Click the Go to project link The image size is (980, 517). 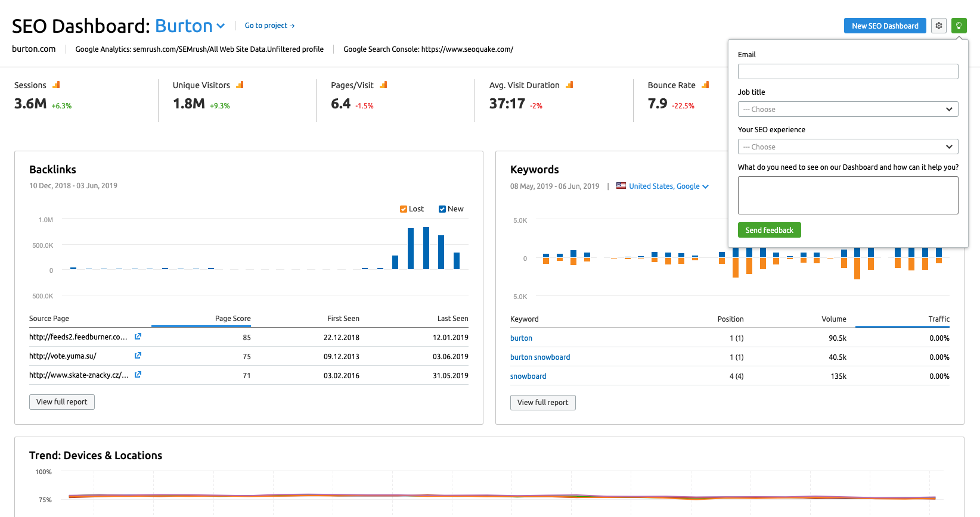coord(269,26)
